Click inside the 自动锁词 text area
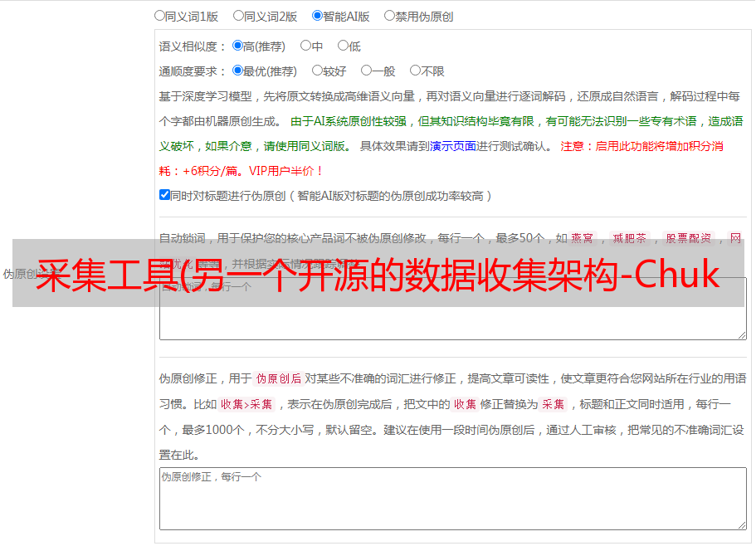The height and width of the screenshot is (546, 756). tap(453, 309)
